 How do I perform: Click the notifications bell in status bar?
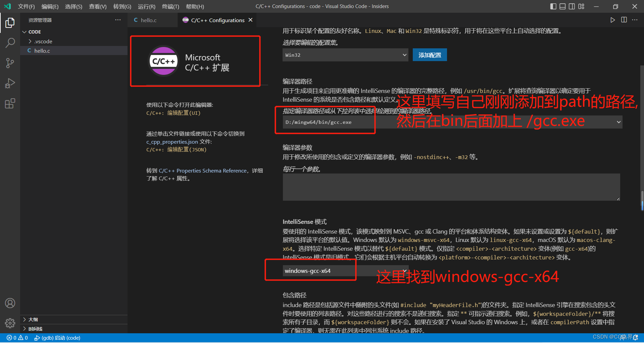coord(636,338)
